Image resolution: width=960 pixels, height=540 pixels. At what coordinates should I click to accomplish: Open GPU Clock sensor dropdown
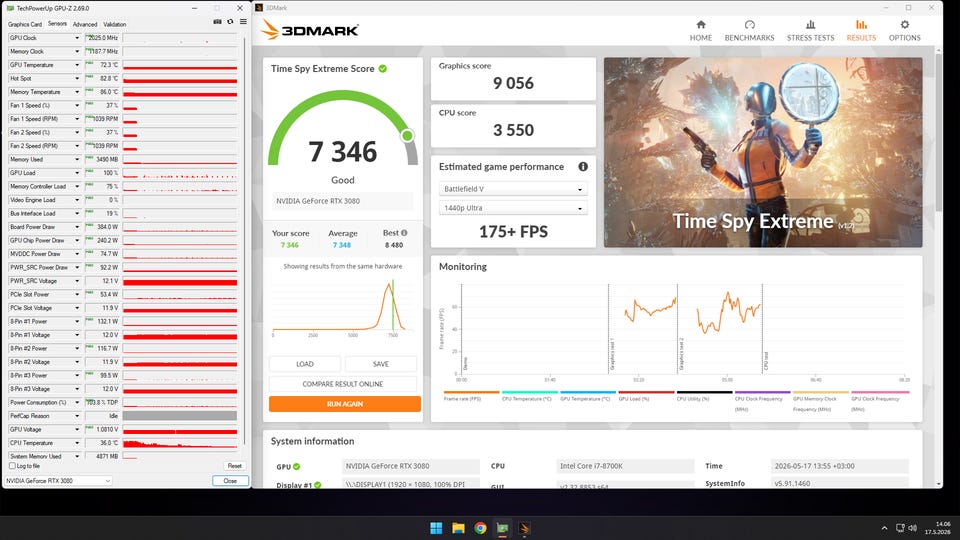click(77, 38)
